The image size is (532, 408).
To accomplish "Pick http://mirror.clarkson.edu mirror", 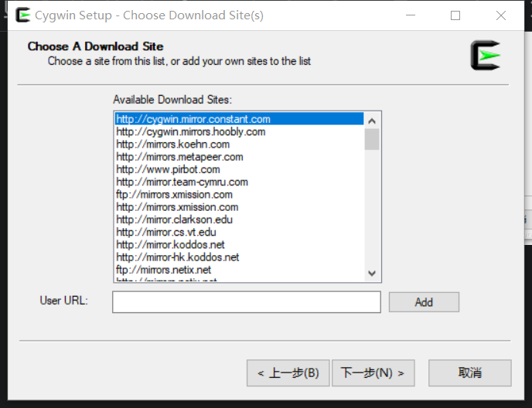I will 240,219.
